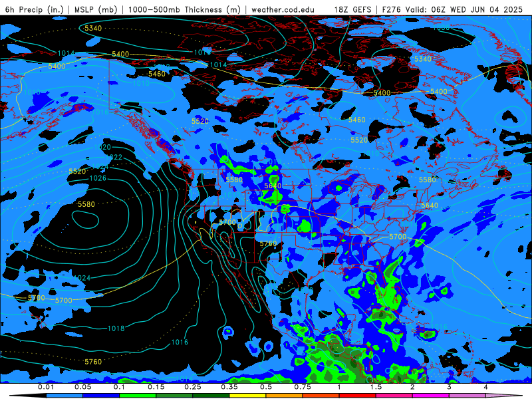This screenshot has height=399, width=532.
Task: Click the '0.25' legend value
Action: coord(193,387)
